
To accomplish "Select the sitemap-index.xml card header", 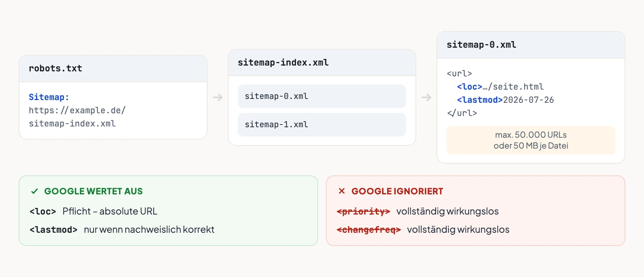I will (322, 63).
